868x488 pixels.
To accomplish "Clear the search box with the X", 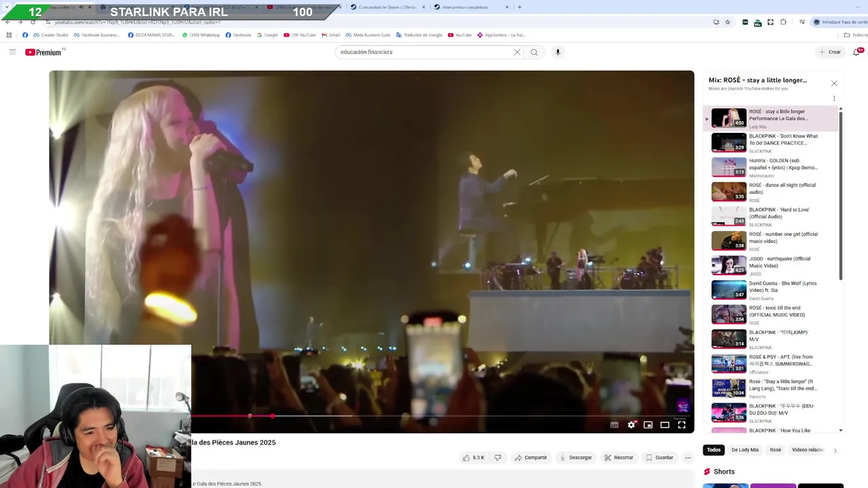I will [517, 52].
